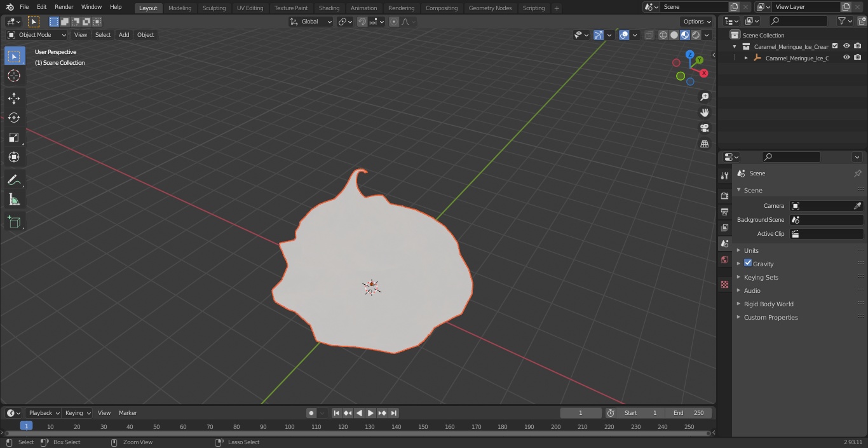Open the File menu
The image size is (868, 448).
pos(24,7)
